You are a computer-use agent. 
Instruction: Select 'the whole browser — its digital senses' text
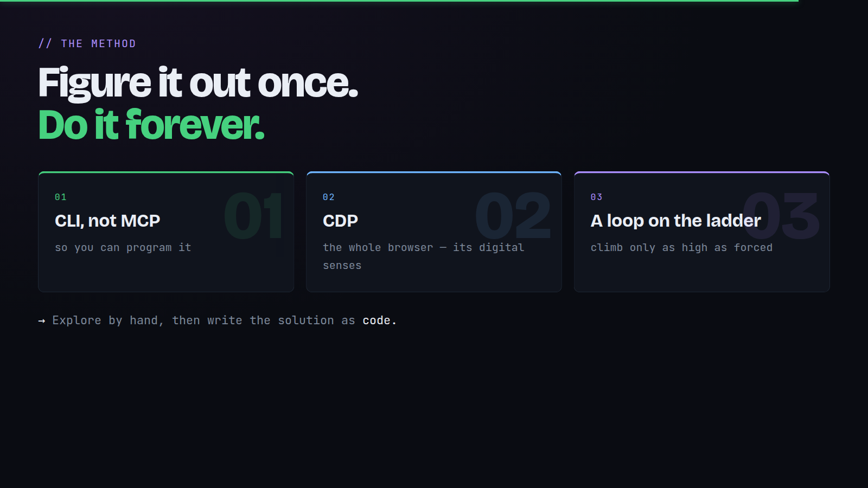tap(424, 256)
